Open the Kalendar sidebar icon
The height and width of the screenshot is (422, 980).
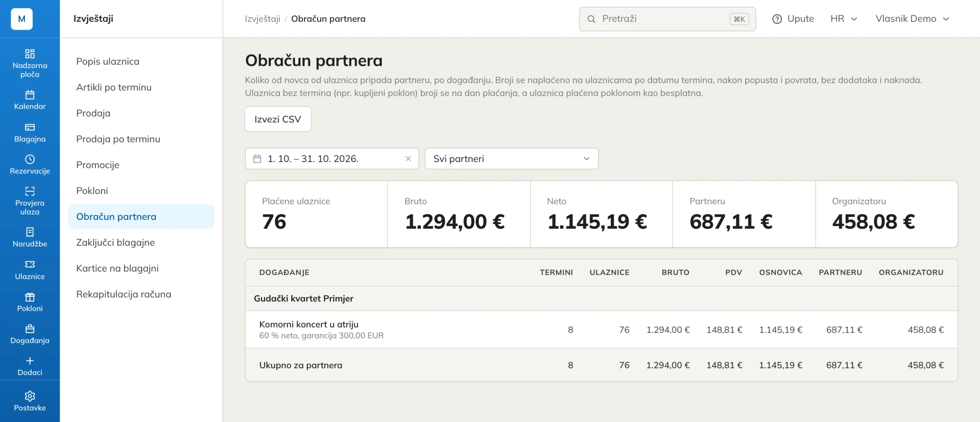pyautogui.click(x=30, y=95)
